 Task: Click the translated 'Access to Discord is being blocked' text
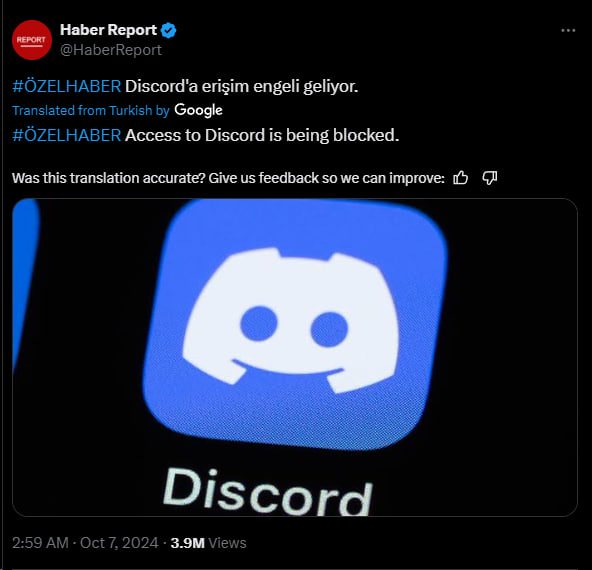pos(262,135)
